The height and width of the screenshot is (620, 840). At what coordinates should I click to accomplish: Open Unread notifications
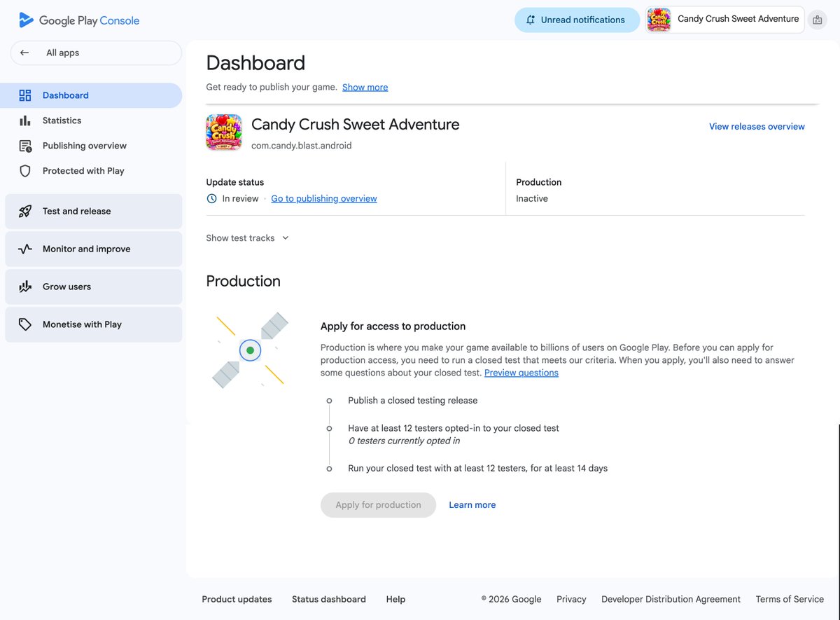point(577,20)
